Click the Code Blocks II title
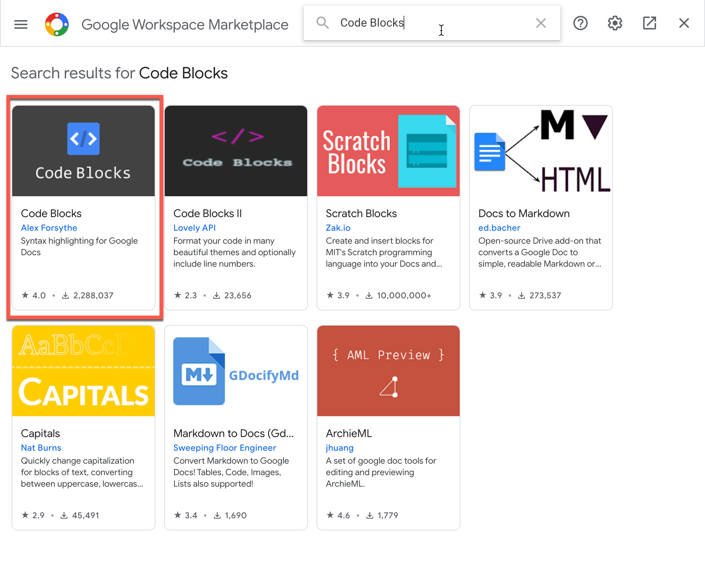The height and width of the screenshot is (588, 705). point(208,213)
